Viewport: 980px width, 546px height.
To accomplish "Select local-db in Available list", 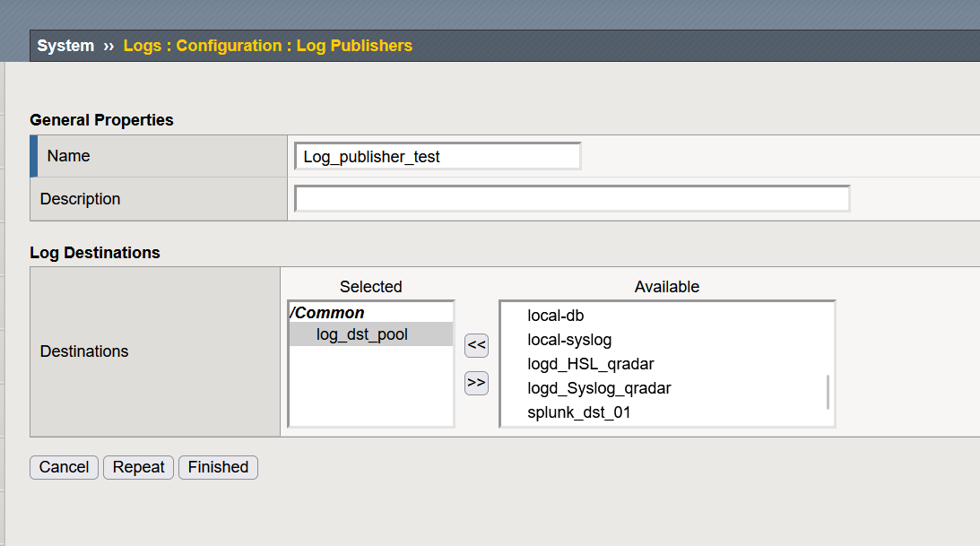I will [x=556, y=316].
